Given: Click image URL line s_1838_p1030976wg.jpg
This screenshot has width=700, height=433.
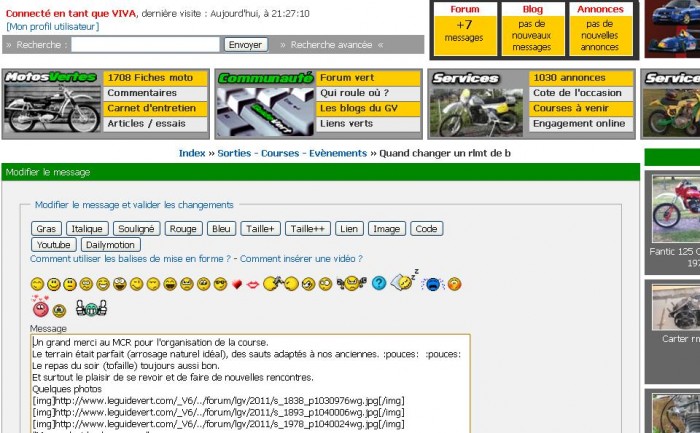Looking at the screenshot, I should [218, 401].
